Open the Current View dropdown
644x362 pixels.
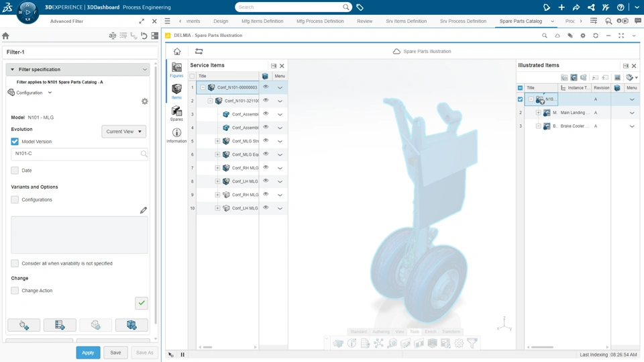123,132
